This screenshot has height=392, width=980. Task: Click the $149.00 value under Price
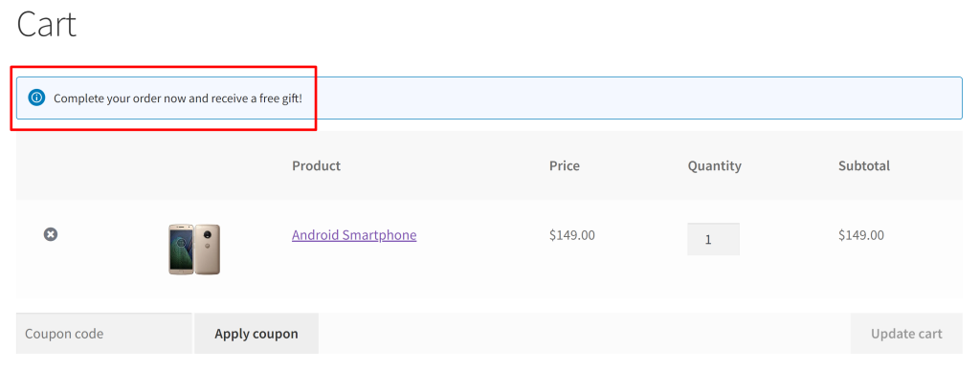click(x=572, y=235)
